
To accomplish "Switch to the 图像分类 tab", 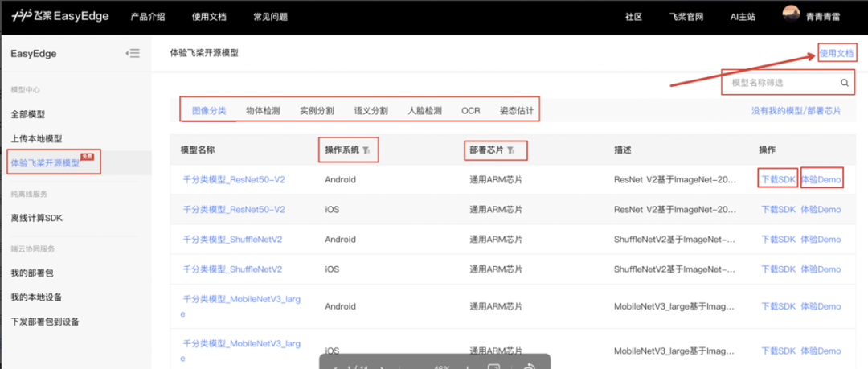I will [209, 110].
